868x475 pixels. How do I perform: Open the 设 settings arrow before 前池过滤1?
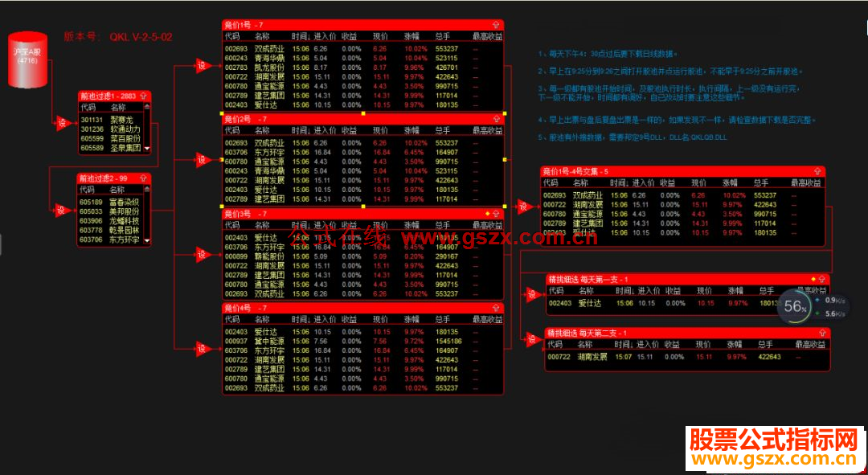click(63, 123)
